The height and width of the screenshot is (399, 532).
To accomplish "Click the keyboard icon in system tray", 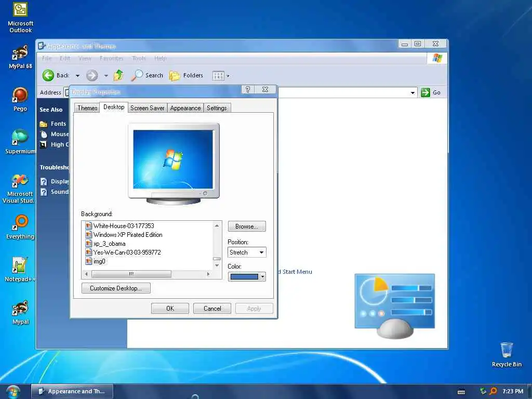I will [461, 392].
